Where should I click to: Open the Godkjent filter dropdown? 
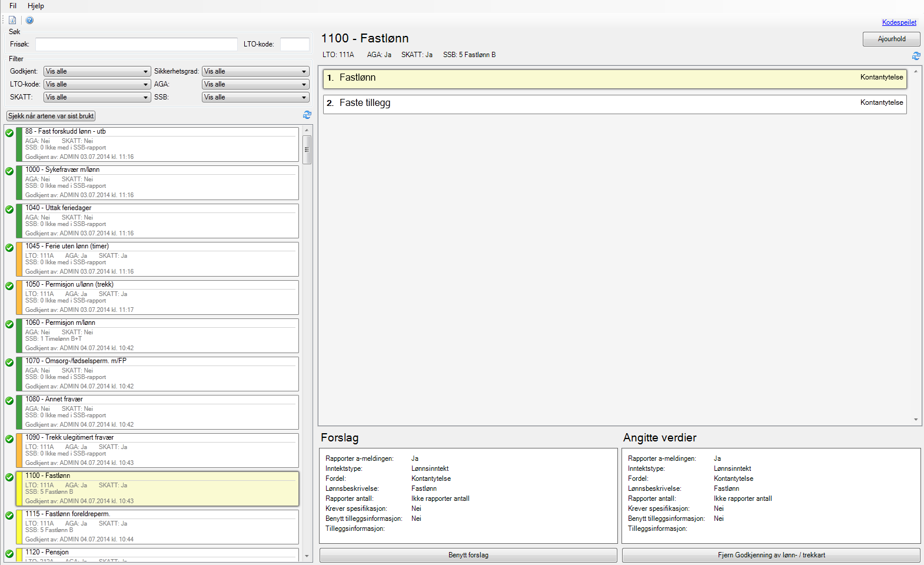tap(97, 71)
